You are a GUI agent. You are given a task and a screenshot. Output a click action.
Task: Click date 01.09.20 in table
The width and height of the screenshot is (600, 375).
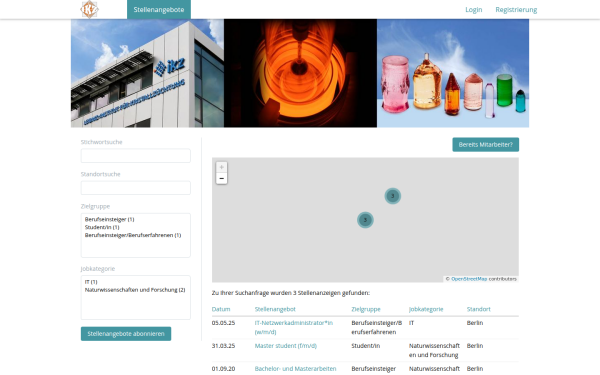pos(223,369)
